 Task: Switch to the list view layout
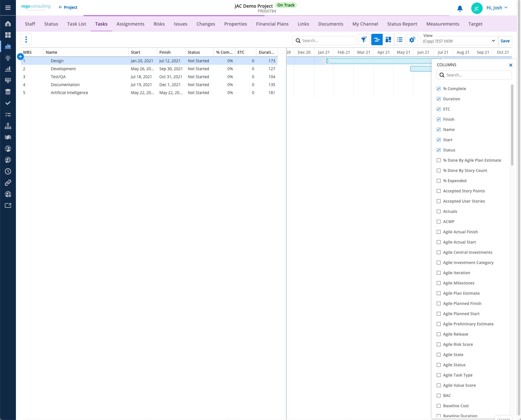(x=400, y=40)
